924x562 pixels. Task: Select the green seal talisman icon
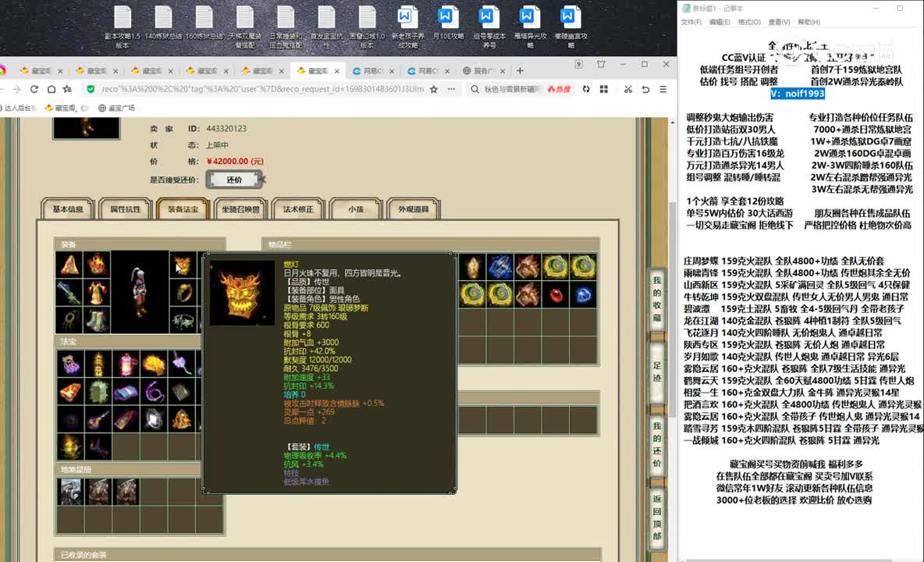pyautogui.click(x=98, y=391)
